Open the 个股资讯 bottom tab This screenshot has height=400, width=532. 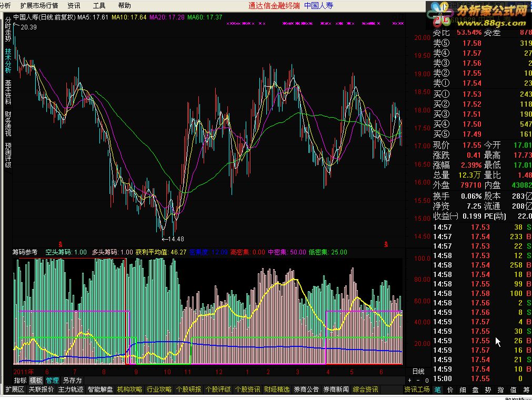[248, 389]
